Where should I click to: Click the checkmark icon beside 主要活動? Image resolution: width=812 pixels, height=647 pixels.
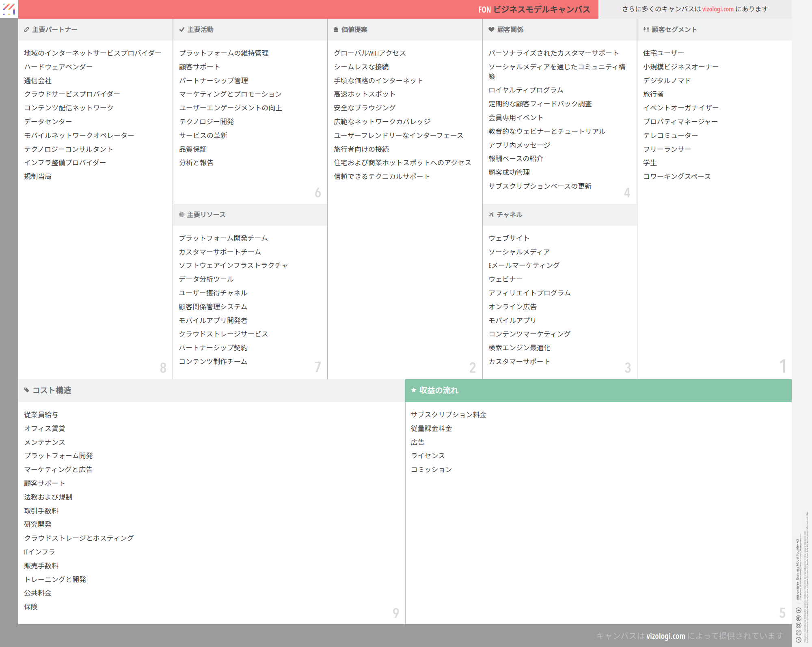click(182, 30)
